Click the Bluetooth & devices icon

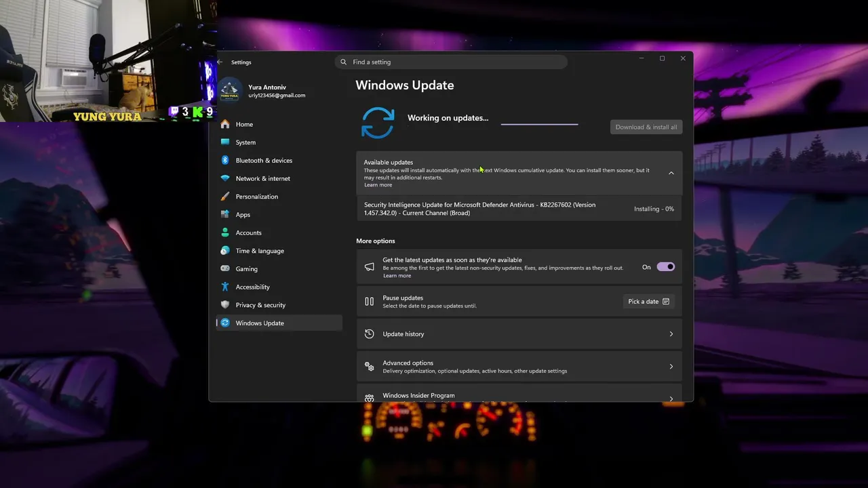click(225, 161)
